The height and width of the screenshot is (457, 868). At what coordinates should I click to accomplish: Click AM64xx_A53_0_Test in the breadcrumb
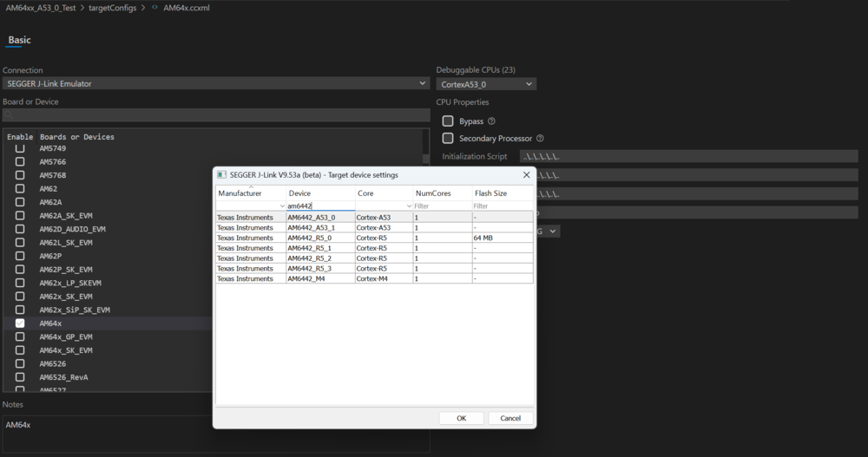41,8
